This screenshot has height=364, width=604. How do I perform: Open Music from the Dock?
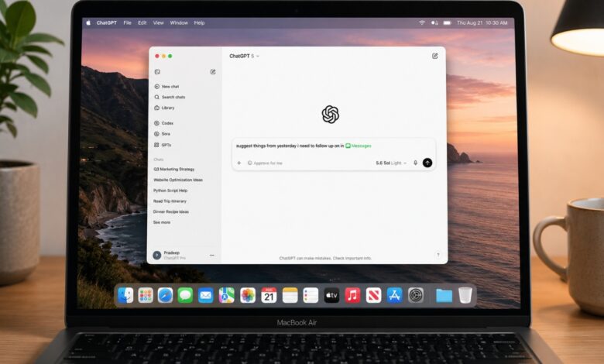[352, 295]
